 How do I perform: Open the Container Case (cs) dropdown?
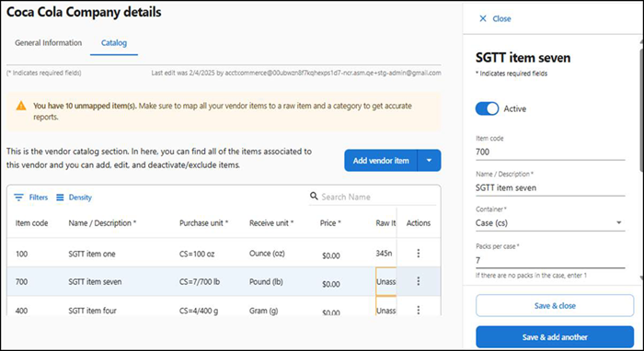tap(550, 223)
